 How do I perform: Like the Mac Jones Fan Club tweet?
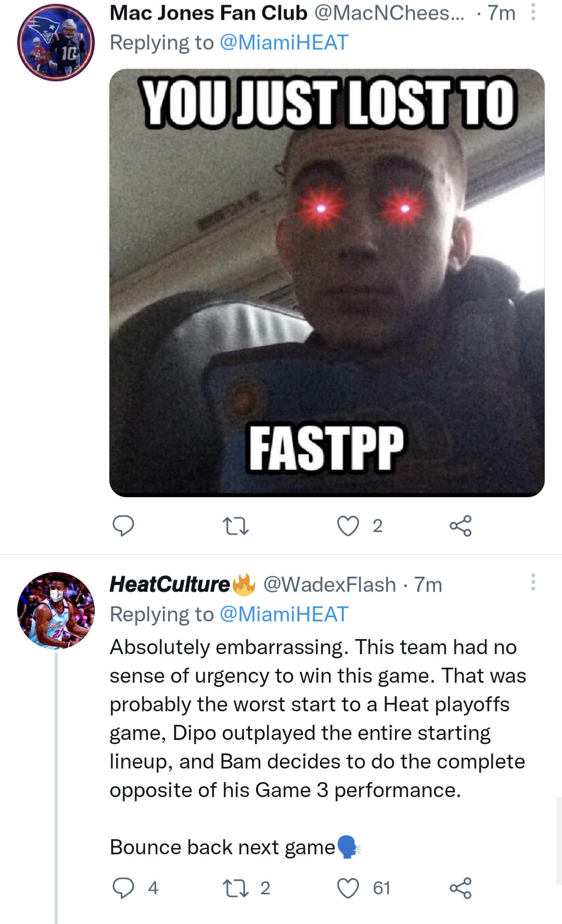point(348,526)
